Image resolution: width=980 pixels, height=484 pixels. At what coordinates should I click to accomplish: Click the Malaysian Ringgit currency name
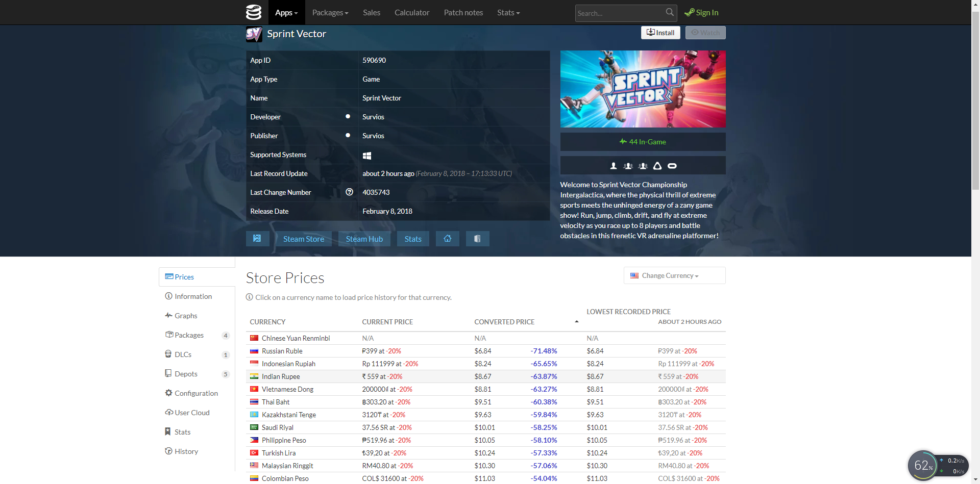pos(287,466)
